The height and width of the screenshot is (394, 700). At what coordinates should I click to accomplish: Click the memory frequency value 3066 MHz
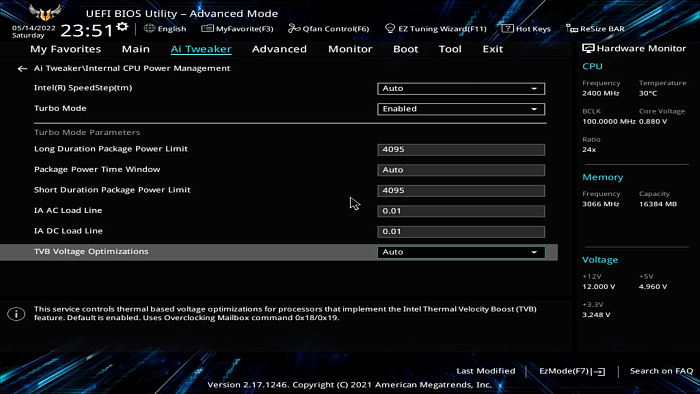click(600, 204)
